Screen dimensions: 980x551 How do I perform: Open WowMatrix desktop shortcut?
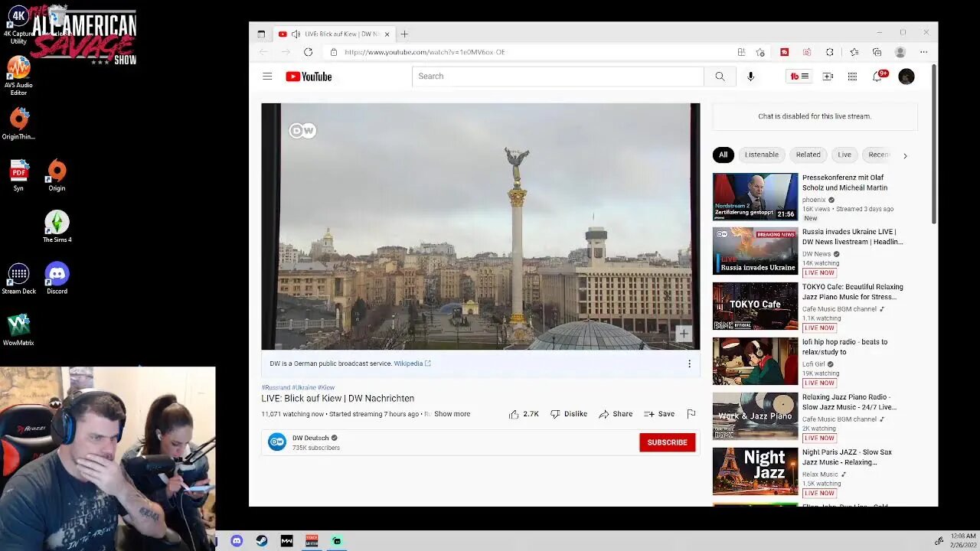(18, 330)
